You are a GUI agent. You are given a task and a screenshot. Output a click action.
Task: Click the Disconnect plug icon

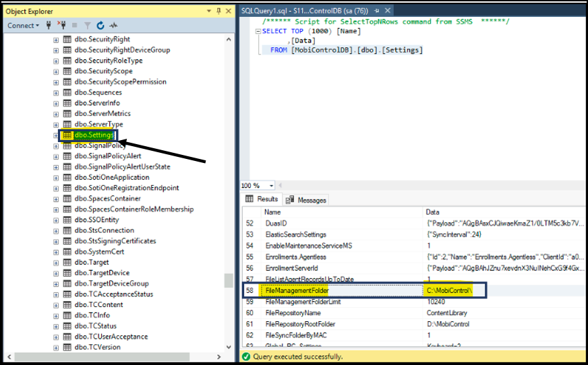tap(62, 26)
